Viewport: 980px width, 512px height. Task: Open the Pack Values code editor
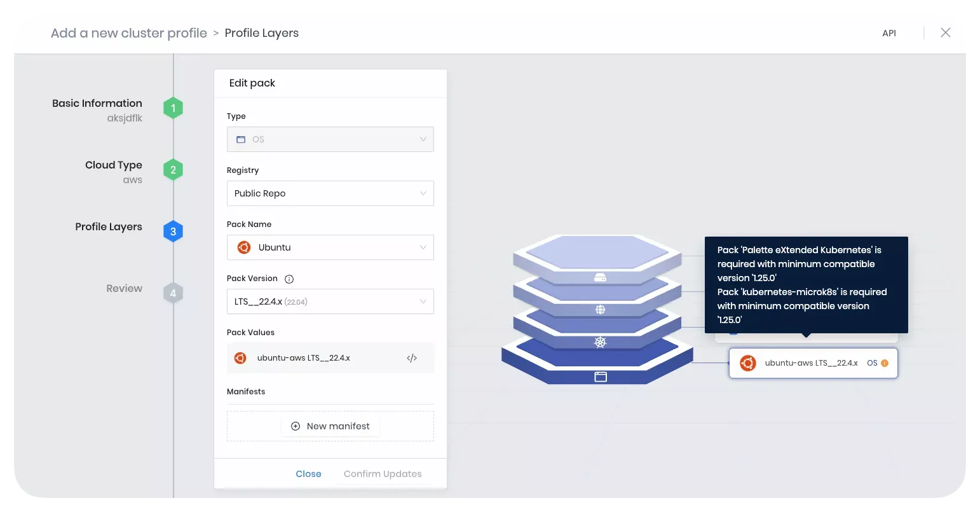pyautogui.click(x=412, y=357)
